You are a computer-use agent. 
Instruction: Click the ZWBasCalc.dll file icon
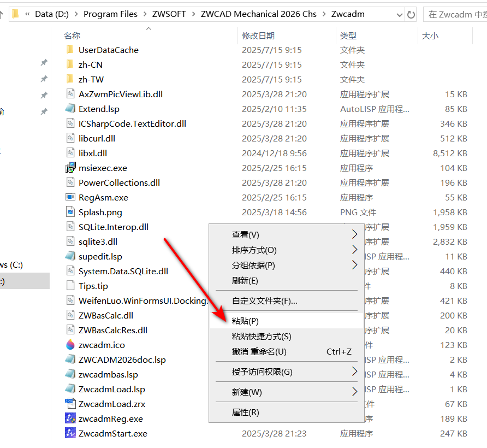pos(70,315)
